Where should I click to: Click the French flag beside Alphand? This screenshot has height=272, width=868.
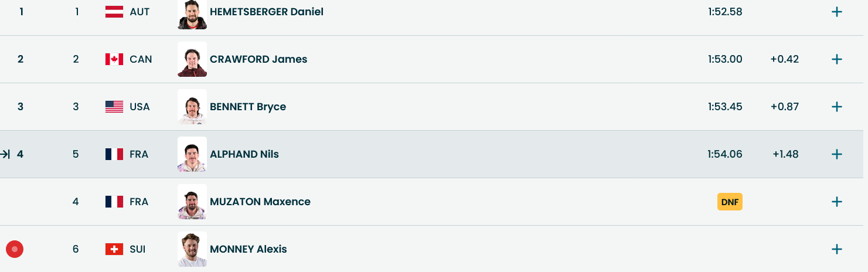[114, 154]
